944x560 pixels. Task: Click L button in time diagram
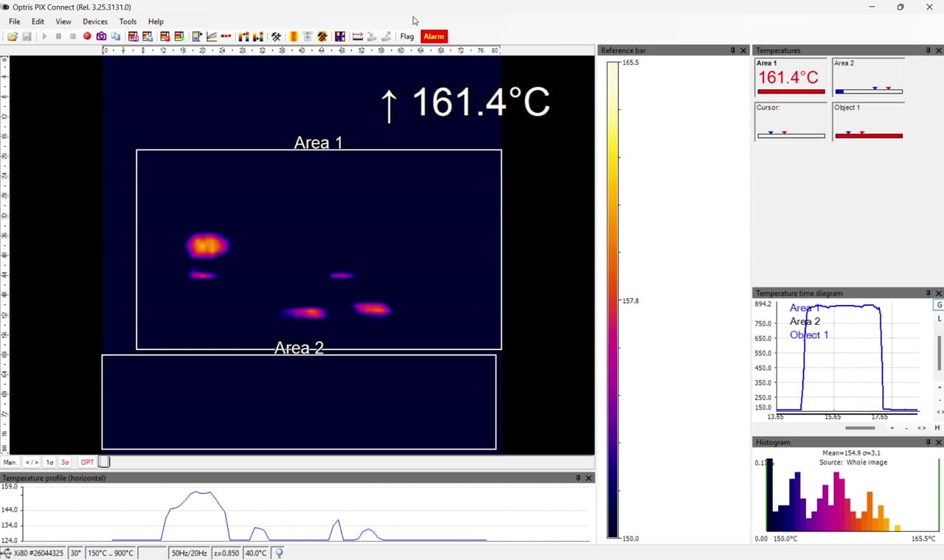(940, 318)
